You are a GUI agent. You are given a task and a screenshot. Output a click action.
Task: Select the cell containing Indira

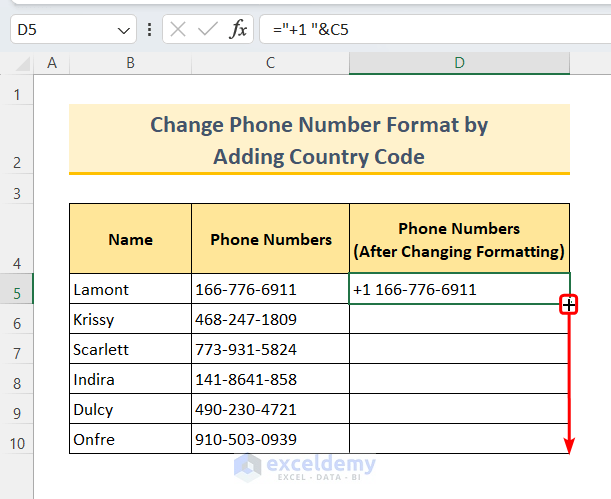point(131,379)
